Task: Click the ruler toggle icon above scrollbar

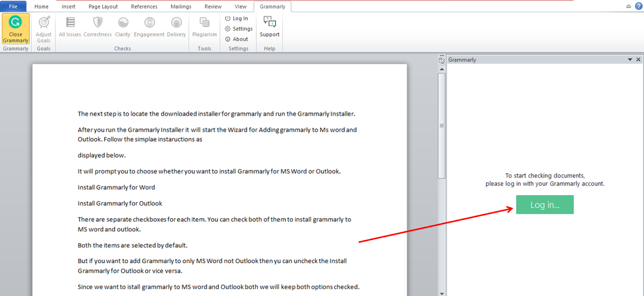Action: point(442,60)
